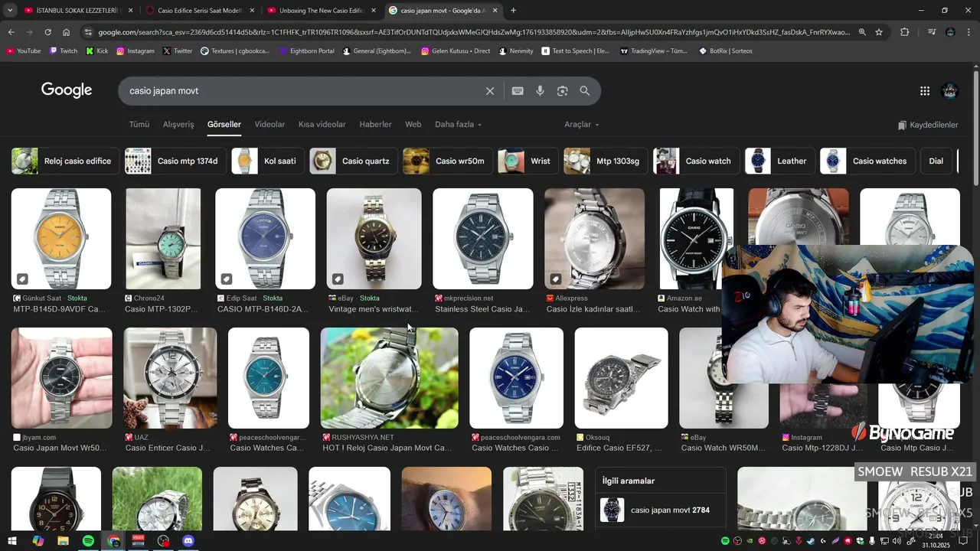Expand the Araçlar tools dropdown

coord(582,124)
